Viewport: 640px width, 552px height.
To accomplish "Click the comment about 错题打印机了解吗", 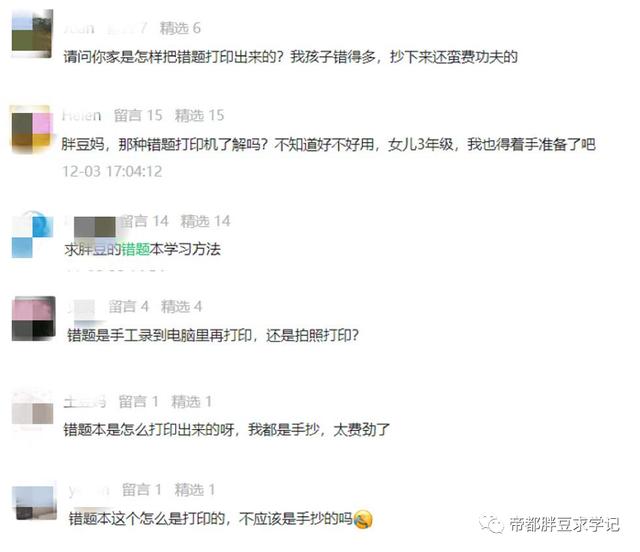I will tap(329, 144).
